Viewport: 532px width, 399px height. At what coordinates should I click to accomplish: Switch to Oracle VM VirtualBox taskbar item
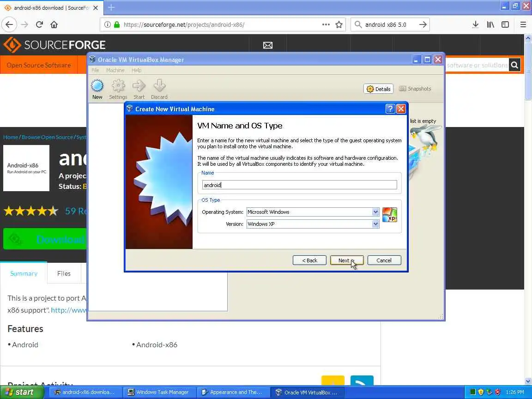click(x=307, y=392)
